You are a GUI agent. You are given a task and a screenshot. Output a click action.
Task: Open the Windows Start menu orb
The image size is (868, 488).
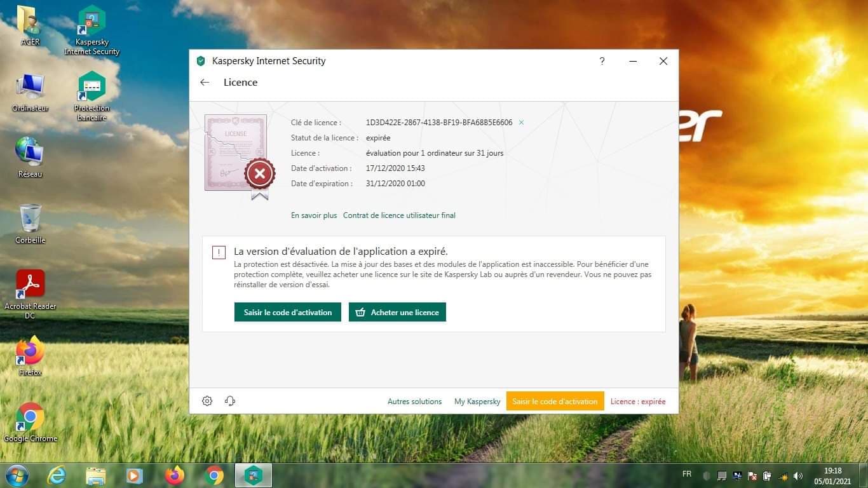(x=16, y=475)
